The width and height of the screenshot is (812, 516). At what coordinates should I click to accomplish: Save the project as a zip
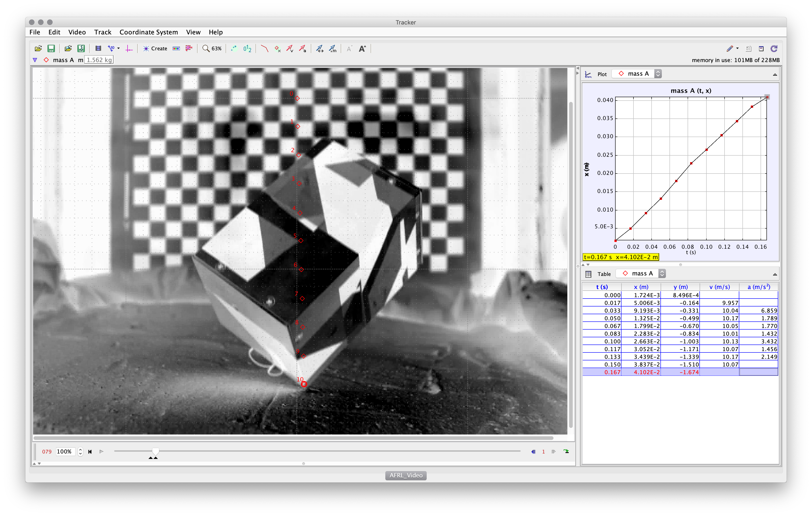click(x=81, y=48)
